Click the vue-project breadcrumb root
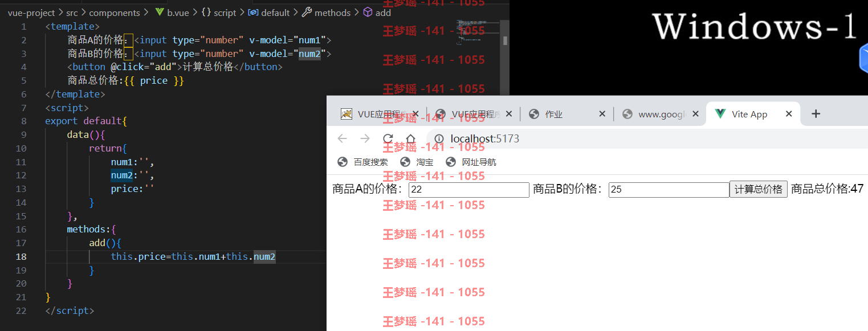Viewport: 868px width, 331px height. (31, 13)
